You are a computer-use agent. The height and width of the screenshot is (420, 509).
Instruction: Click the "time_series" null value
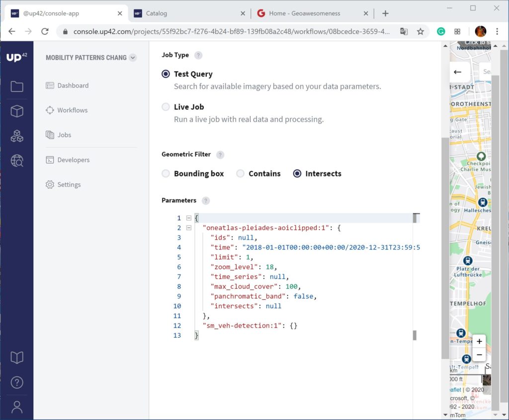(277, 276)
